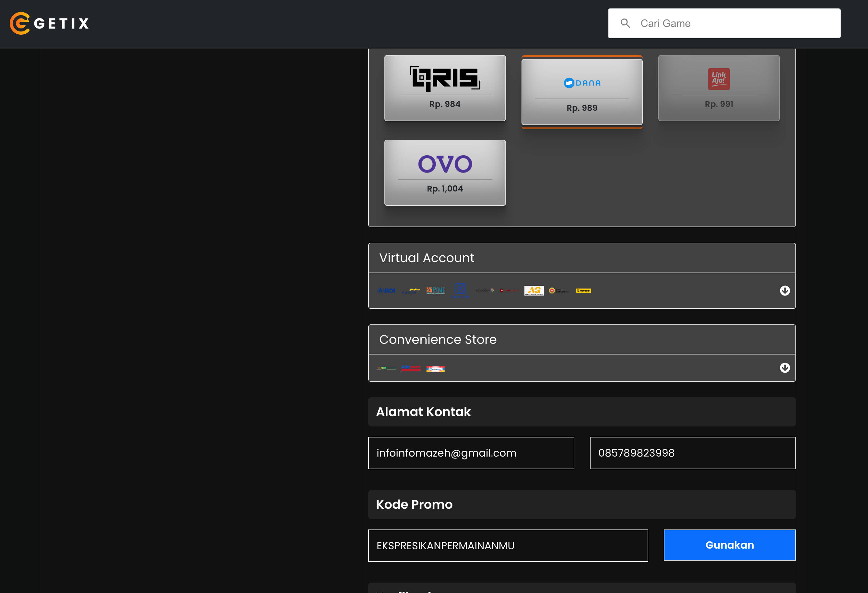
Task: Open the Convenience Store section header
Action: click(x=582, y=340)
